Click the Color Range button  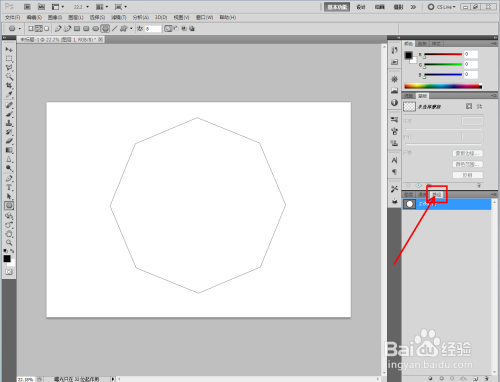[x=468, y=164]
